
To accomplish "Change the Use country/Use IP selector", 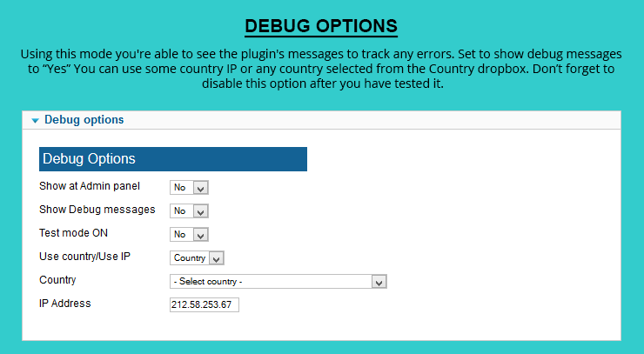I will (197, 258).
